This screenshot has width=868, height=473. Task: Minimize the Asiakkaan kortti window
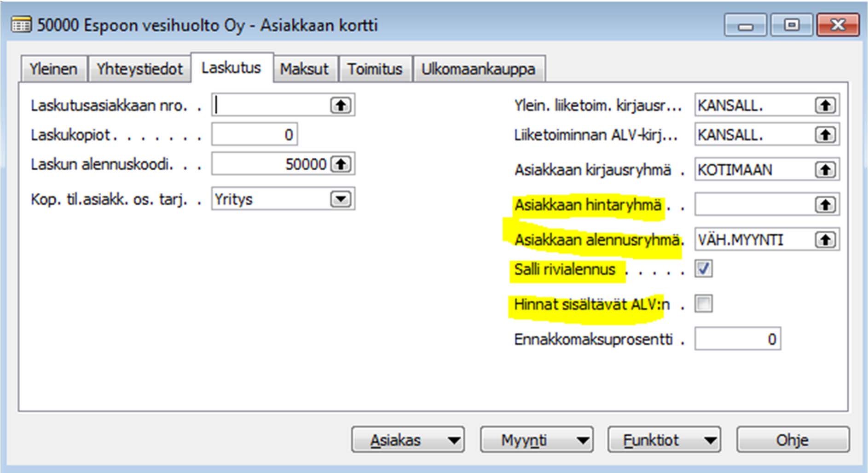(x=745, y=25)
